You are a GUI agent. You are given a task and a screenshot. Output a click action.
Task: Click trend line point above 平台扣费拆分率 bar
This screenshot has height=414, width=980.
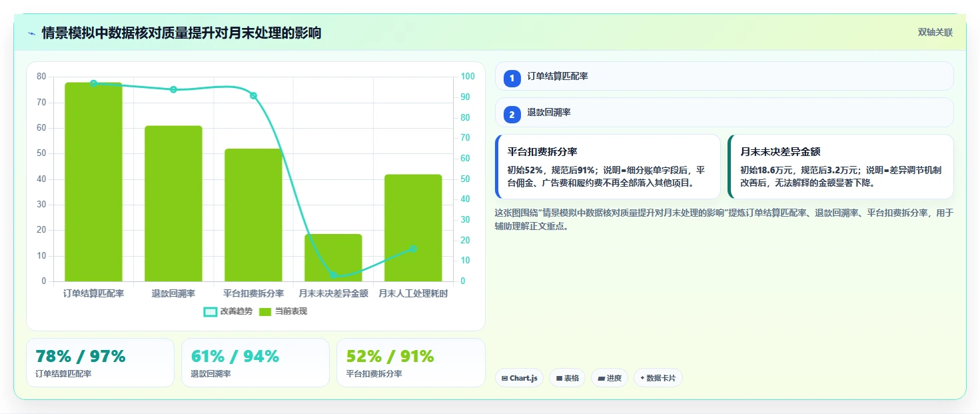click(x=253, y=95)
